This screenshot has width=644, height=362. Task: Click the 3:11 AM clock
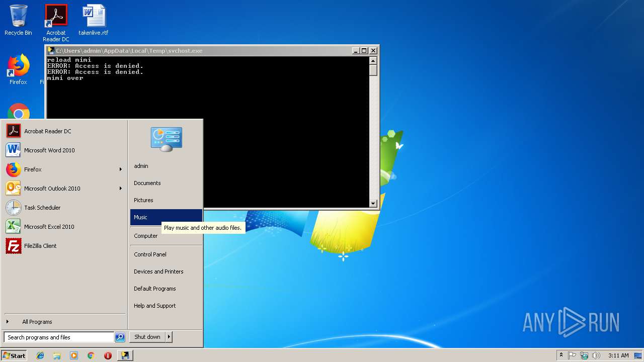click(x=618, y=355)
